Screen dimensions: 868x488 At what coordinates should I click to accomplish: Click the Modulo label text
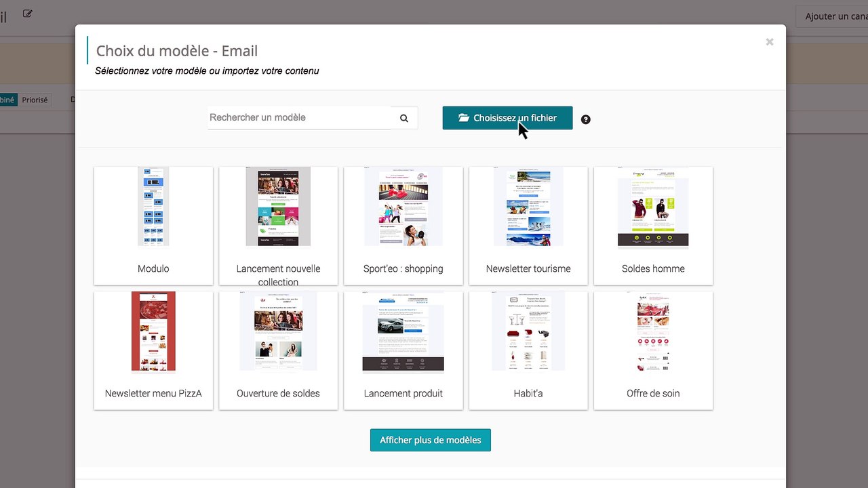153,269
